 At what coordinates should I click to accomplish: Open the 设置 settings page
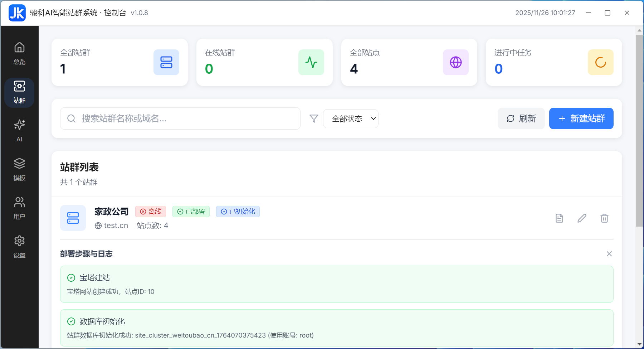tap(19, 247)
